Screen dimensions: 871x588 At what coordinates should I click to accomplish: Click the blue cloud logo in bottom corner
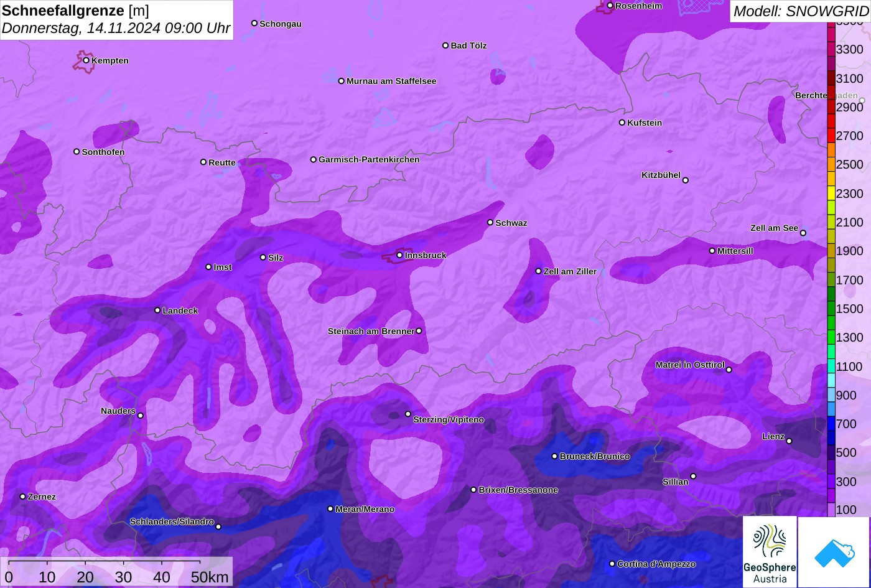pyautogui.click(x=834, y=551)
